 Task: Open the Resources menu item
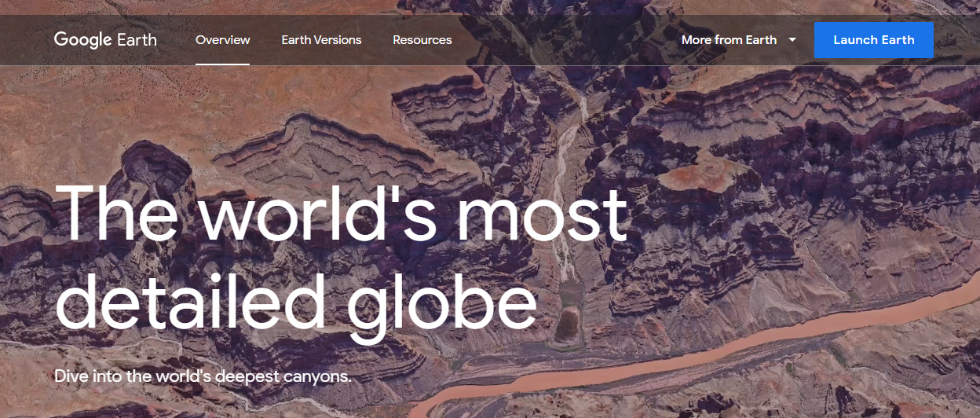click(x=422, y=40)
